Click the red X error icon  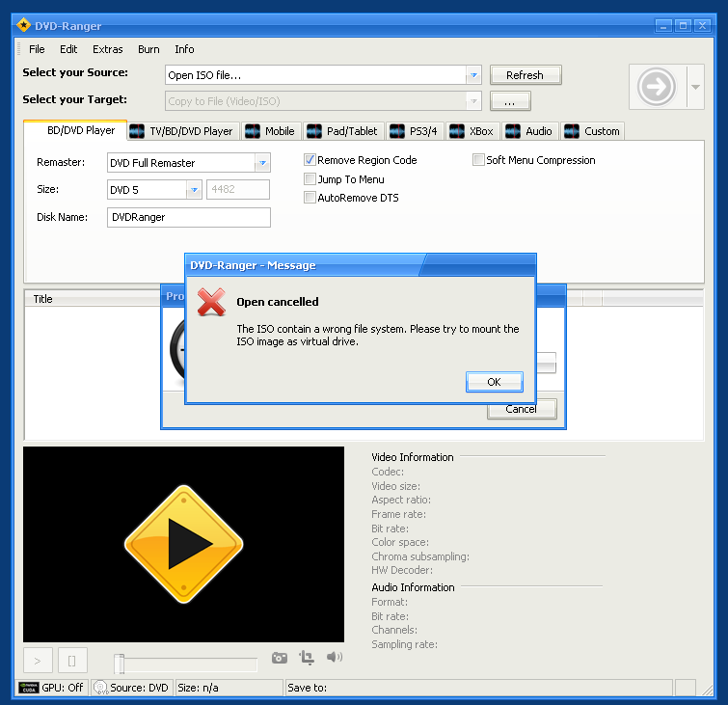click(x=211, y=302)
